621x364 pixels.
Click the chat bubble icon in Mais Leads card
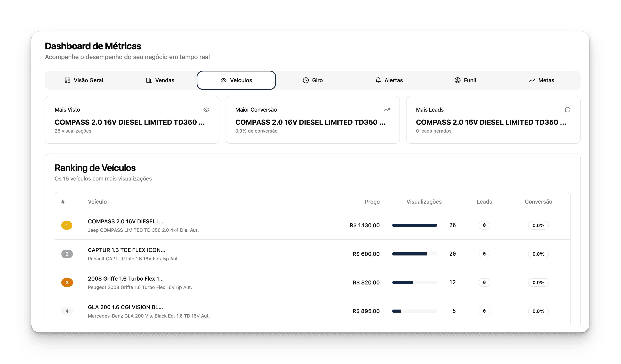pyautogui.click(x=567, y=110)
